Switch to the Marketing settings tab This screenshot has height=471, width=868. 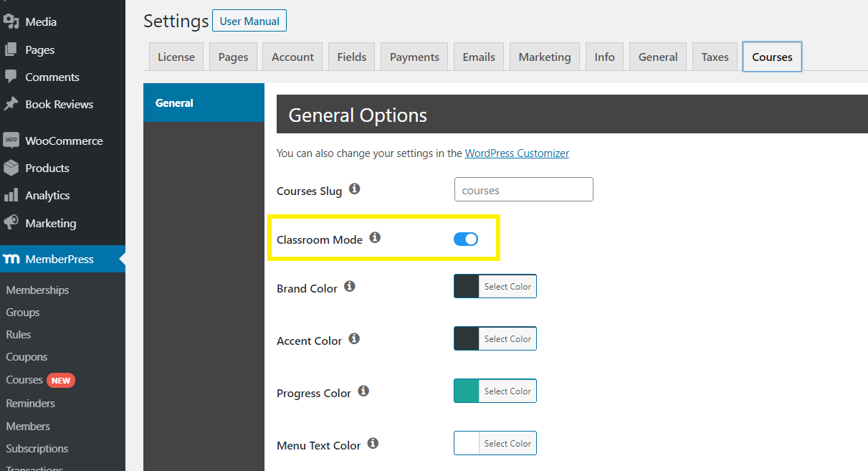(545, 57)
